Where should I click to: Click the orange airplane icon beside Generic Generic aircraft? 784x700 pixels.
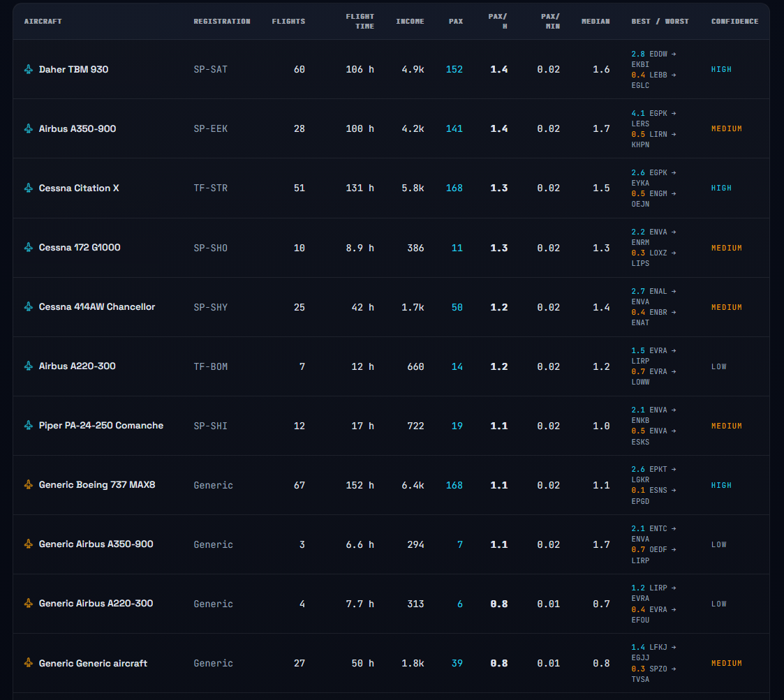click(x=29, y=663)
